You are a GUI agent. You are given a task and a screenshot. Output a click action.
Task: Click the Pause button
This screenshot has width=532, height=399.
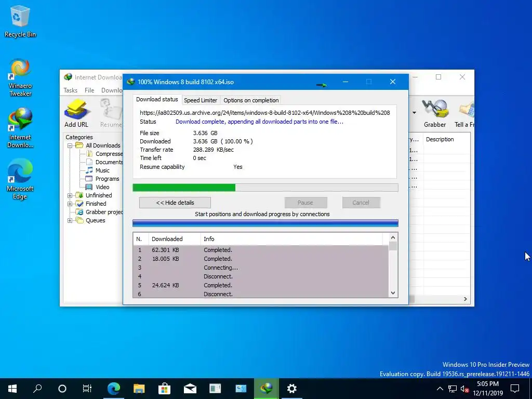coord(305,203)
